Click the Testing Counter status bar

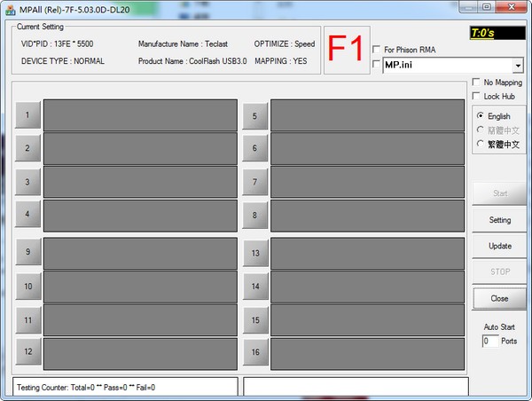click(125, 388)
